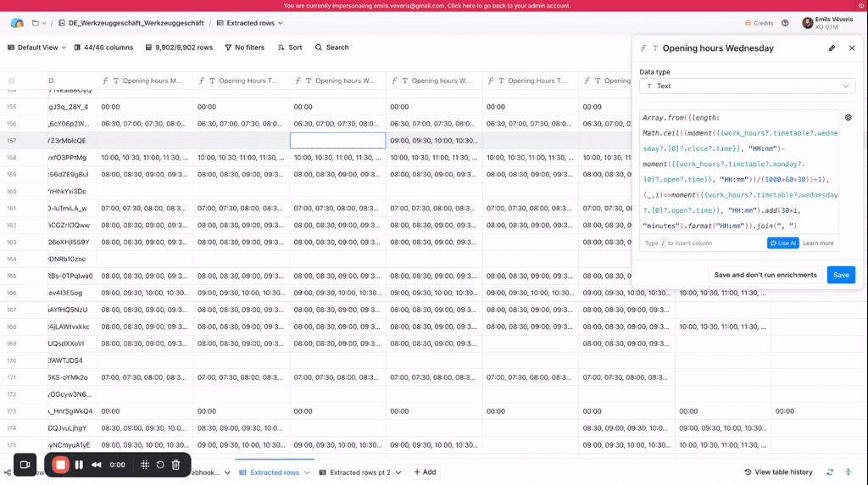Click the Clay logo home icon

[17, 23]
